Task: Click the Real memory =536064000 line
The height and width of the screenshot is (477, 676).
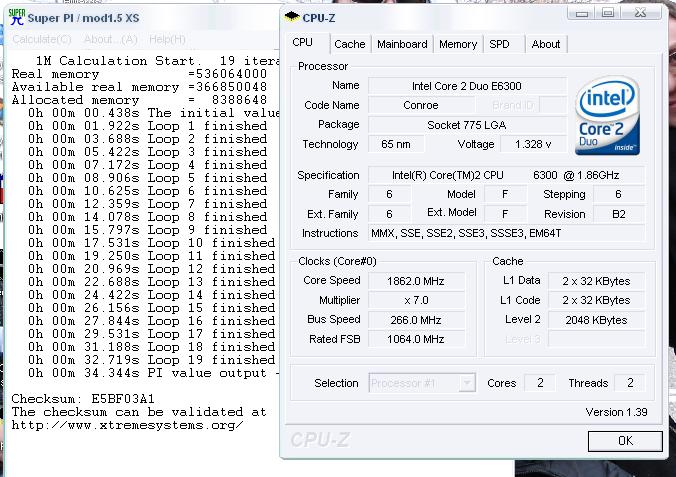Action: pyautogui.click(x=139, y=74)
